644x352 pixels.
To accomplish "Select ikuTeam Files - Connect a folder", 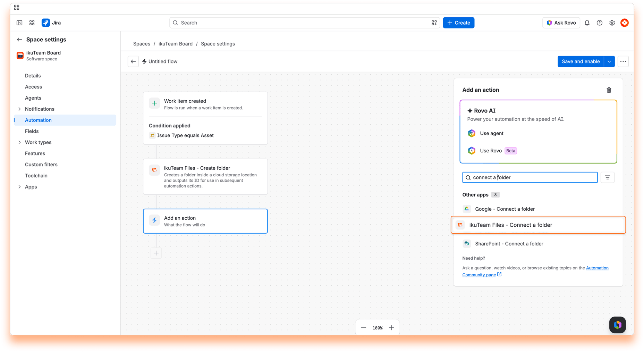I will click(538, 225).
